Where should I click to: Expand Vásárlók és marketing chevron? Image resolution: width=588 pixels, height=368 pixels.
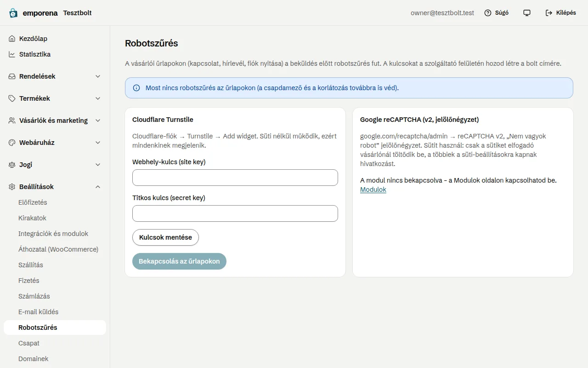coord(98,121)
